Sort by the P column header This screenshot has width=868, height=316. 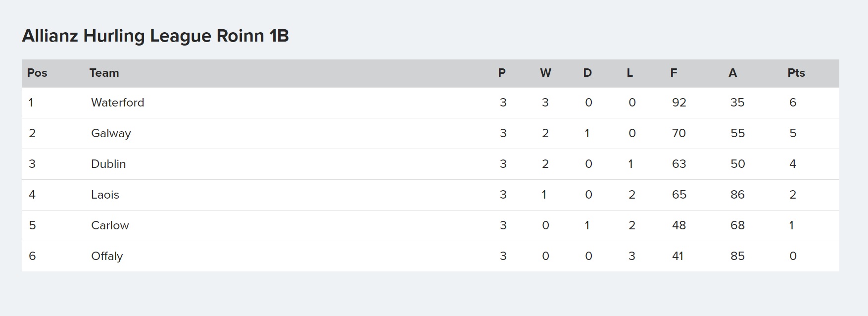(502, 73)
